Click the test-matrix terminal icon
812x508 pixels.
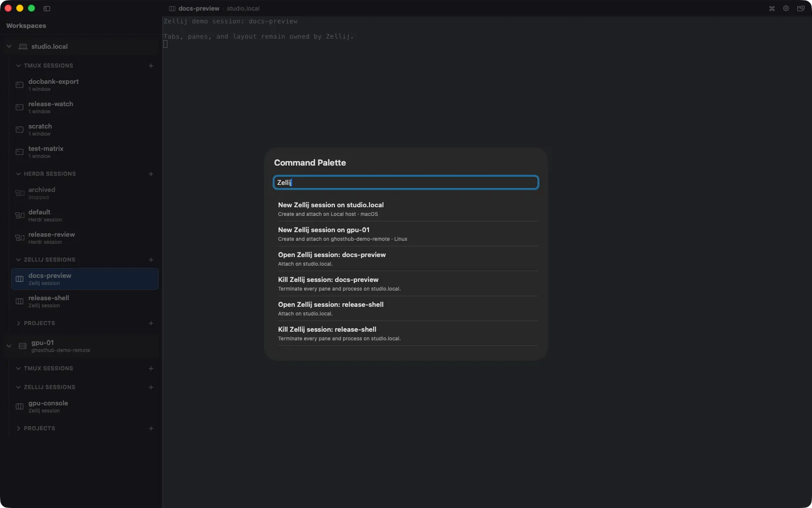19,152
